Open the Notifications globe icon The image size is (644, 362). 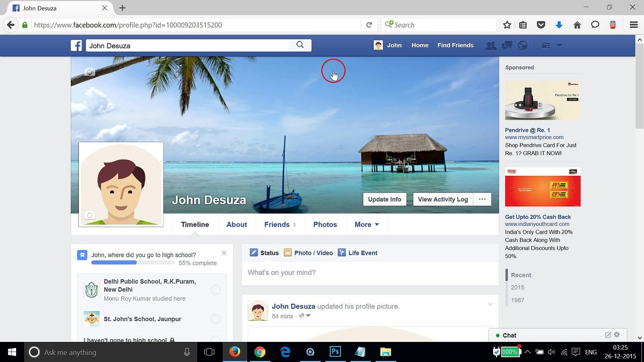[x=523, y=46]
